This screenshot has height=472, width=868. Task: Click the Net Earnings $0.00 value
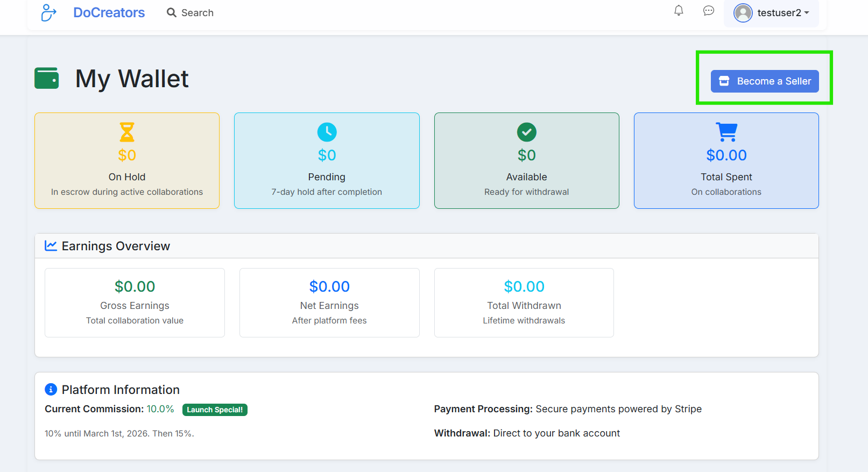[x=329, y=286]
